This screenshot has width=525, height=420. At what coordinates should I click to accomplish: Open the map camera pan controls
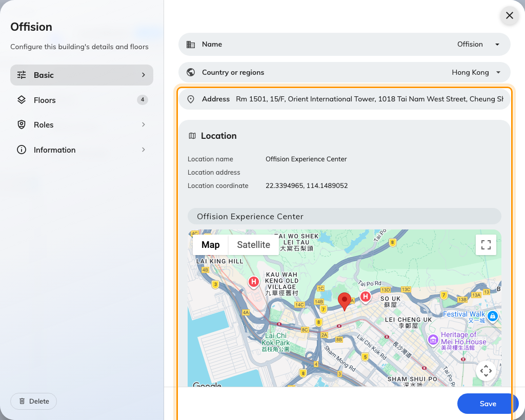pos(486,371)
